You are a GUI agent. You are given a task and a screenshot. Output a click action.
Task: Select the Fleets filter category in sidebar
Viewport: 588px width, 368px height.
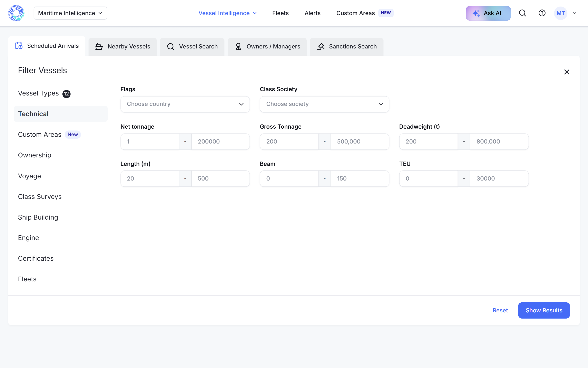click(61, 279)
